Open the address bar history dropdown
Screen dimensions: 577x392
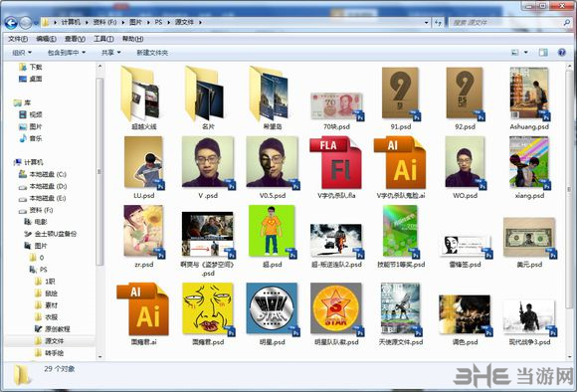[426, 23]
